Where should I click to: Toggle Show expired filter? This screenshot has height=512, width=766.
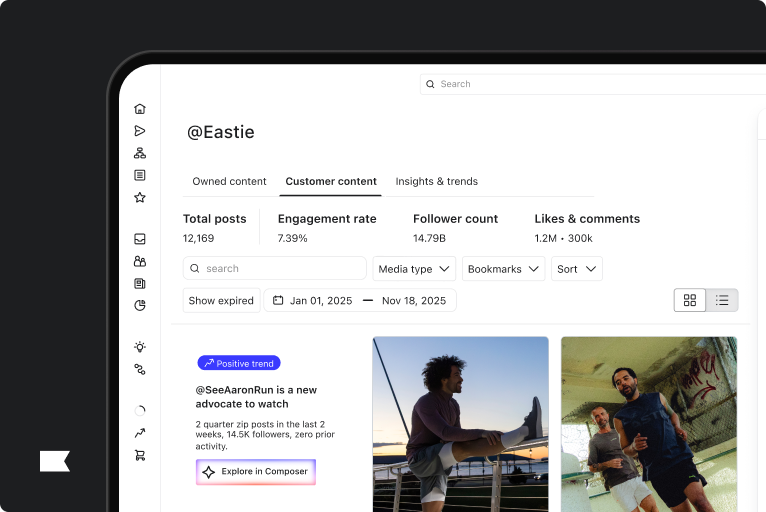point(221,300)
